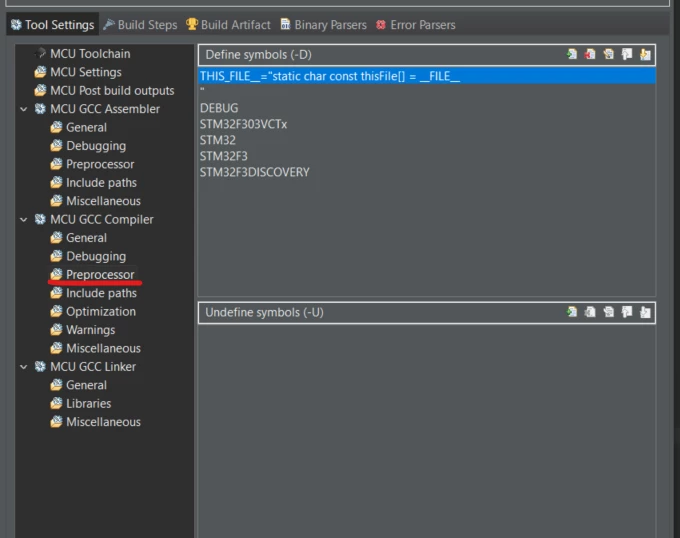Select the THIS_FILE__ define symbol row
This screenshot has width=680, height=538.
[427, 76]
